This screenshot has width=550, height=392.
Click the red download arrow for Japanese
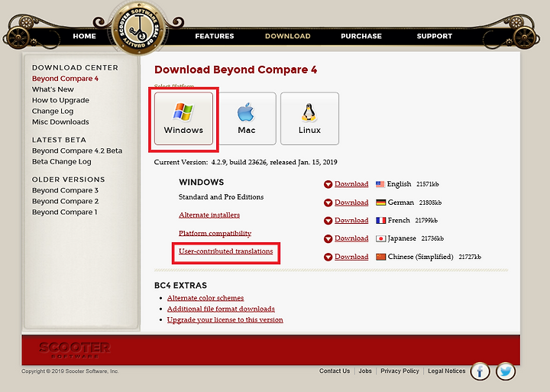tap(328, 239)
